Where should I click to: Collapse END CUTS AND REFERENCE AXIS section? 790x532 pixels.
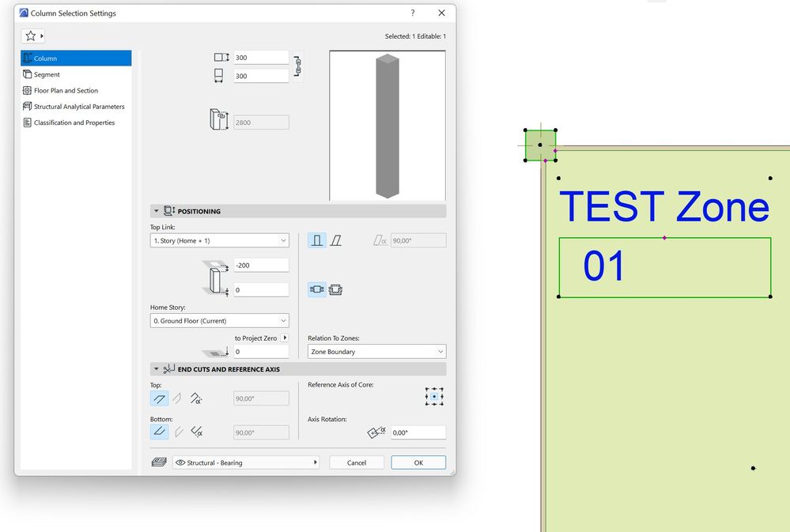(x=157, y=369)
